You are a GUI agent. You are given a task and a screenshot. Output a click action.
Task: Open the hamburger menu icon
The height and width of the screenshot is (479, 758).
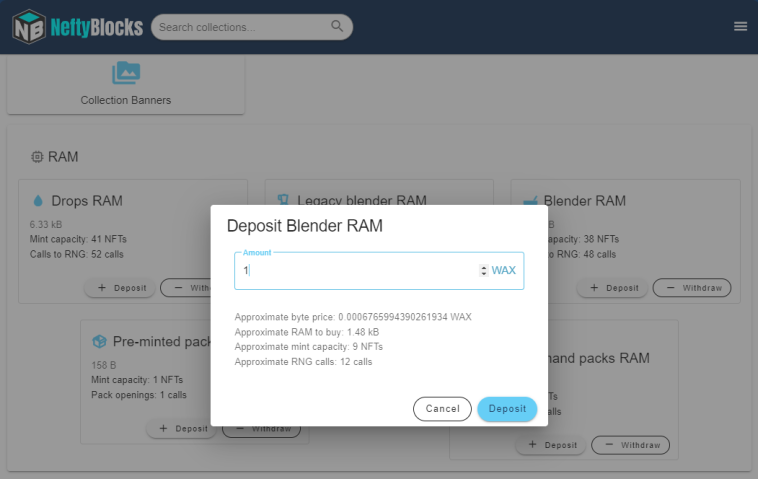pos(740,27)
